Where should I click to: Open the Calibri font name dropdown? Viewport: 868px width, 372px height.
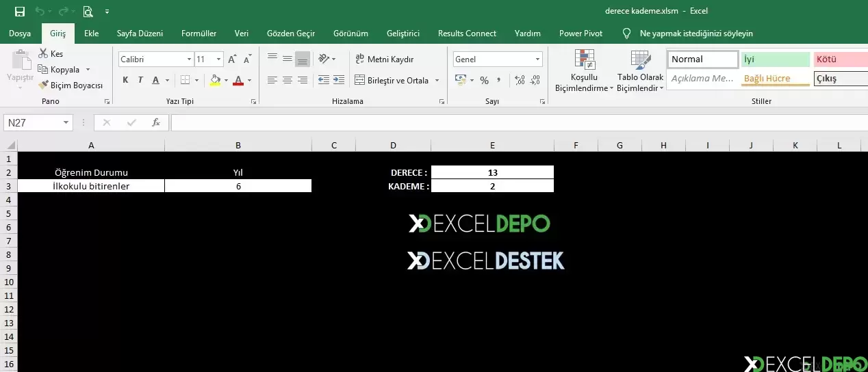190,59
